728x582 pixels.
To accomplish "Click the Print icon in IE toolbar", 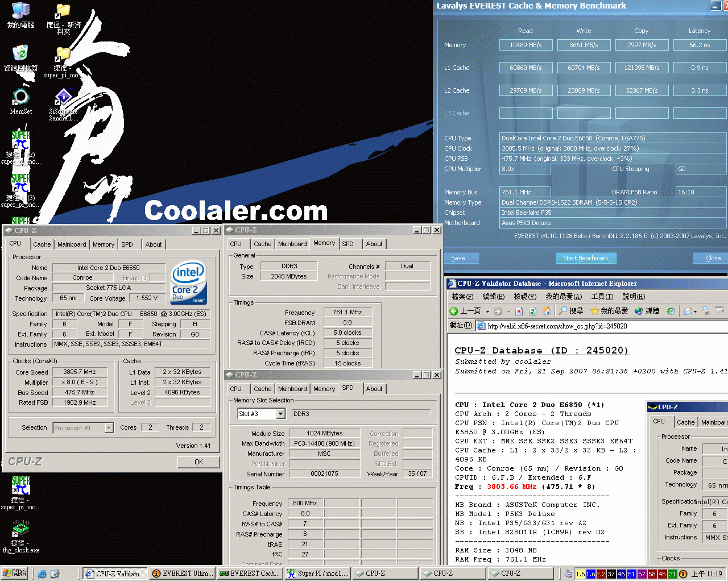I will [706, 311].
